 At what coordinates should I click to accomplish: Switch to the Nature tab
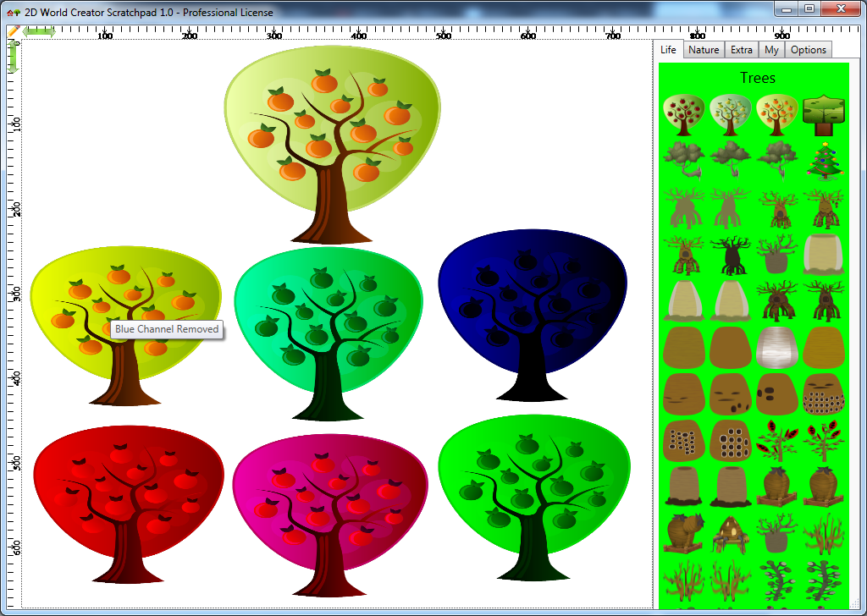(x=704, y=50)
